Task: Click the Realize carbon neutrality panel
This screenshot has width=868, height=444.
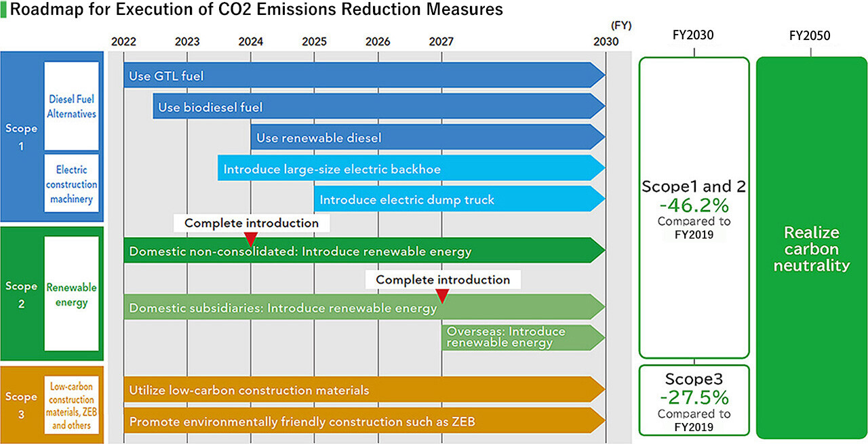Action: 811,248
